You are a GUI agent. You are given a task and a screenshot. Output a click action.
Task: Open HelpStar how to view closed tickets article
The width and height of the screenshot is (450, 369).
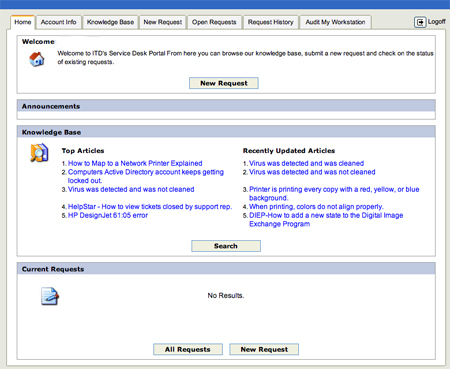point(150,207)
